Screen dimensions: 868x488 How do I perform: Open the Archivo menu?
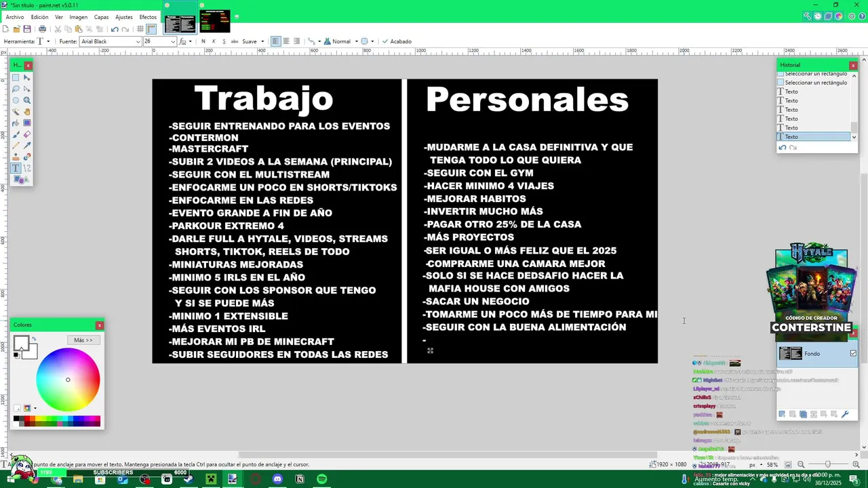coord(15,17)
